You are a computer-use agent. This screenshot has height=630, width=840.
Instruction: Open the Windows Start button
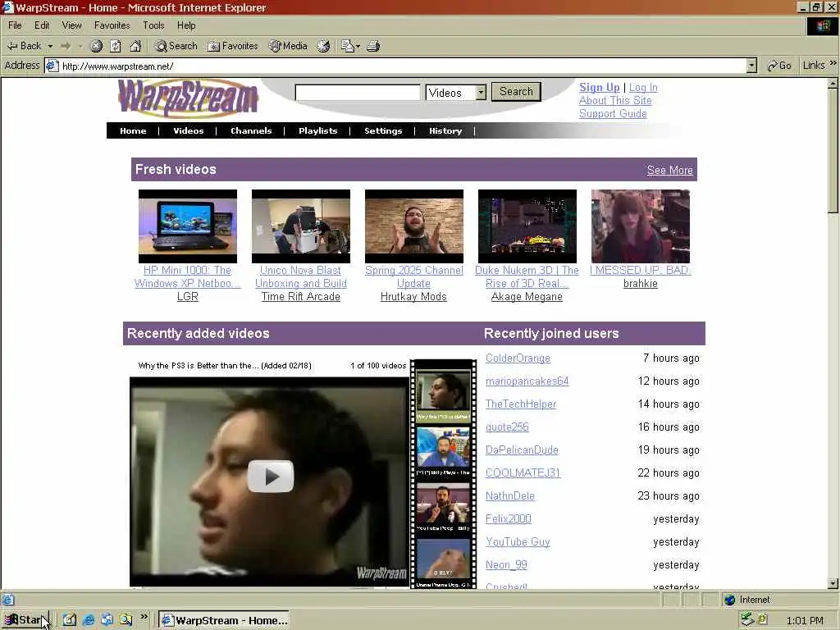point(25,620)
